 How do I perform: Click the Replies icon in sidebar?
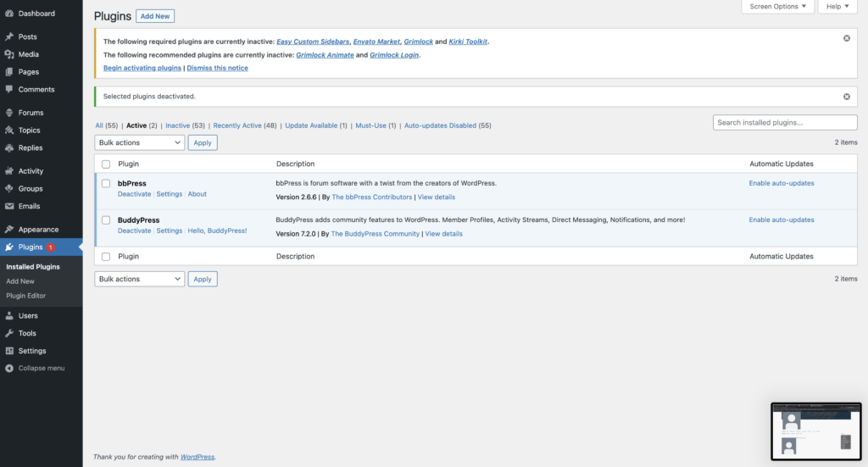click(9, 147)
